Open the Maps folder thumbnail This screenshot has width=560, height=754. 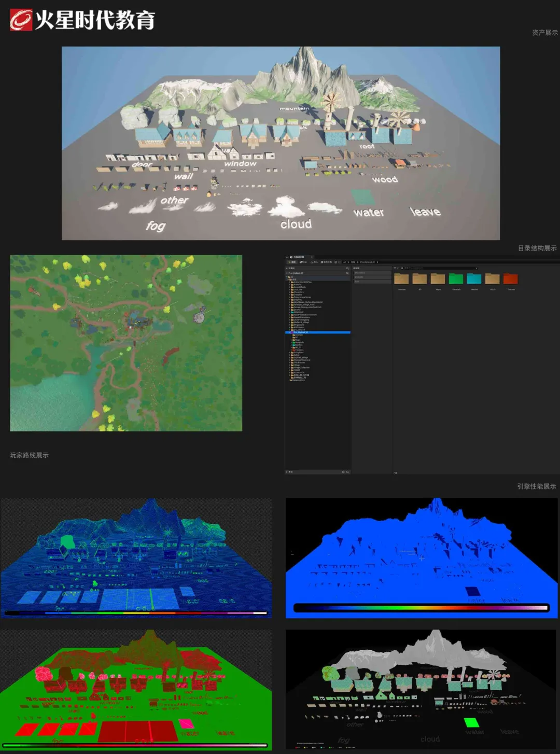[x=438, y=279]
